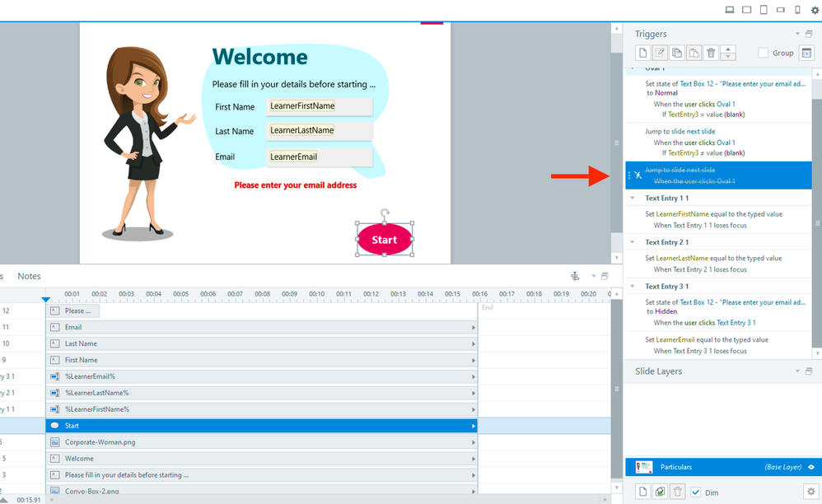The height and width of the screenshot is (504, 822).
Task: Select the Welcome heading text on slide
Action: point(259,57)
